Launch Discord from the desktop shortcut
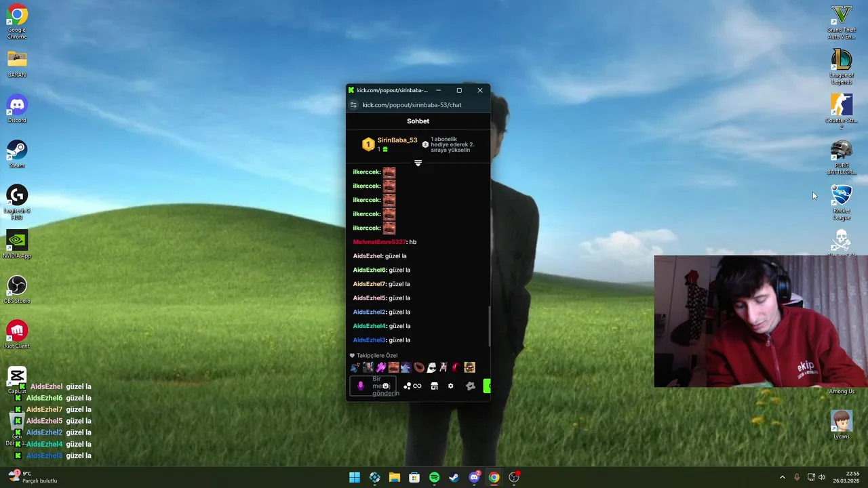 pos(17,109)
